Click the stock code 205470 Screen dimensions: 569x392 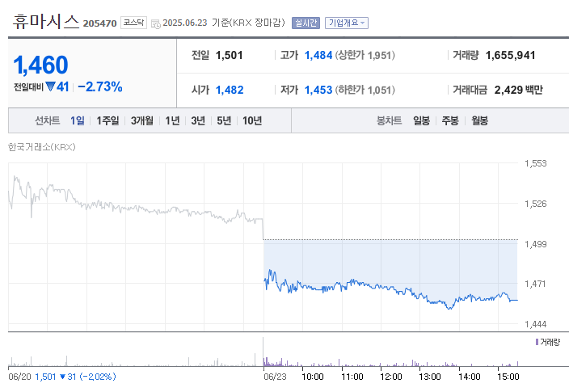point(99,23)
